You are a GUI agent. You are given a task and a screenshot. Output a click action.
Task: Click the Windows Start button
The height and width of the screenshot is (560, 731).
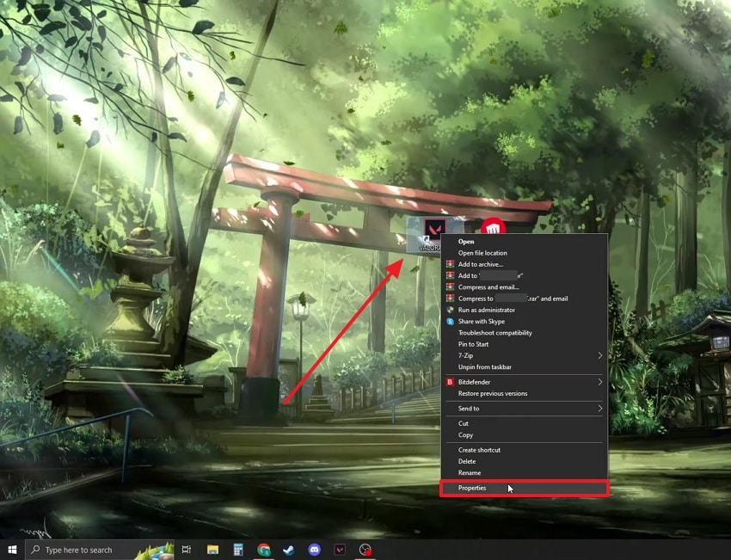13,550
